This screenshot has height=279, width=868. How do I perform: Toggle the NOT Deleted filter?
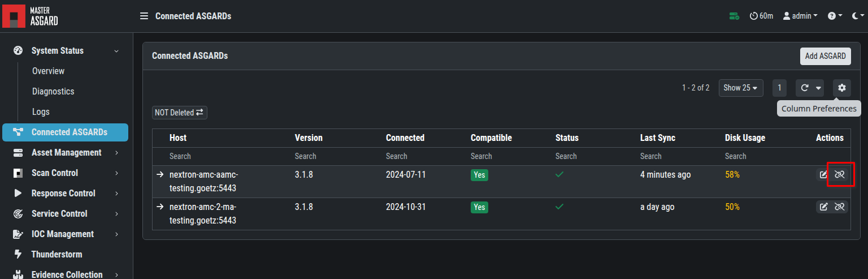(179, 113)
